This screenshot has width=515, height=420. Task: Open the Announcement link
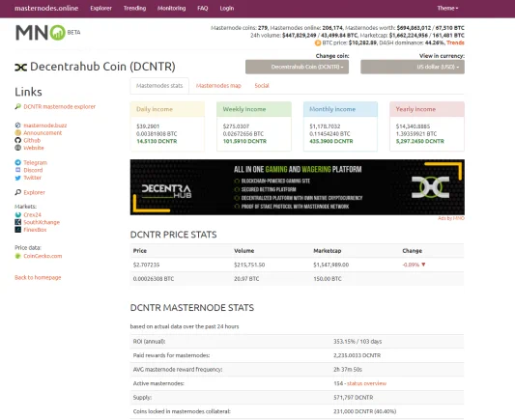43,133
